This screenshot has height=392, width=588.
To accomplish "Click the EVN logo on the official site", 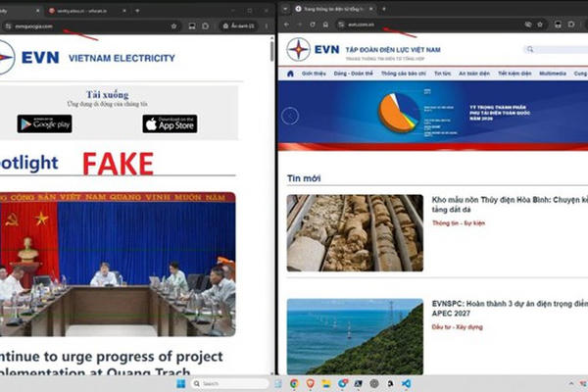I will point(313,50).
